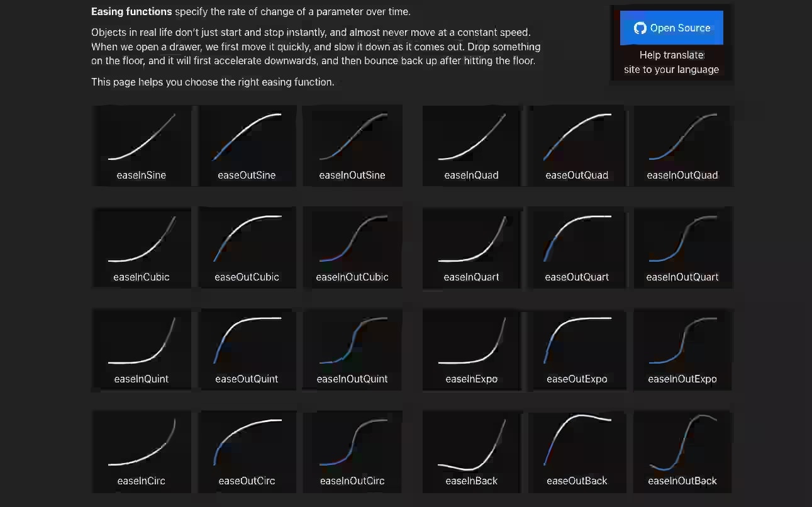
Task: Select the easeOutQuint easing function
Action: [247, 348]
